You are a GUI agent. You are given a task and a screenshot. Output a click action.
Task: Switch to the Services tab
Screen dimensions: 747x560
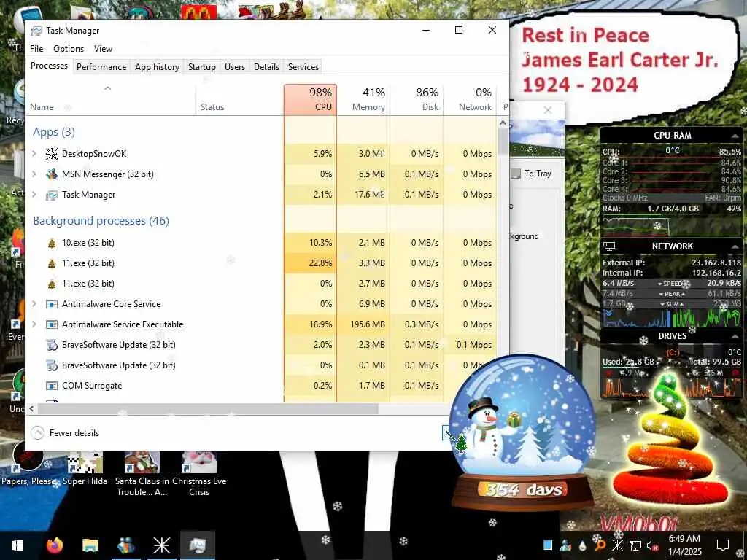tap(303, 67)
